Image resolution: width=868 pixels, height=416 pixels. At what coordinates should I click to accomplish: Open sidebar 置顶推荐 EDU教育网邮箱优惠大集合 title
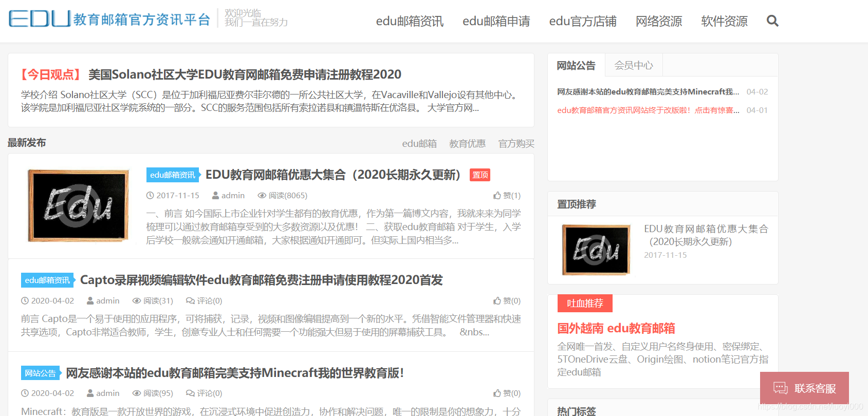(x=706, y=235)
